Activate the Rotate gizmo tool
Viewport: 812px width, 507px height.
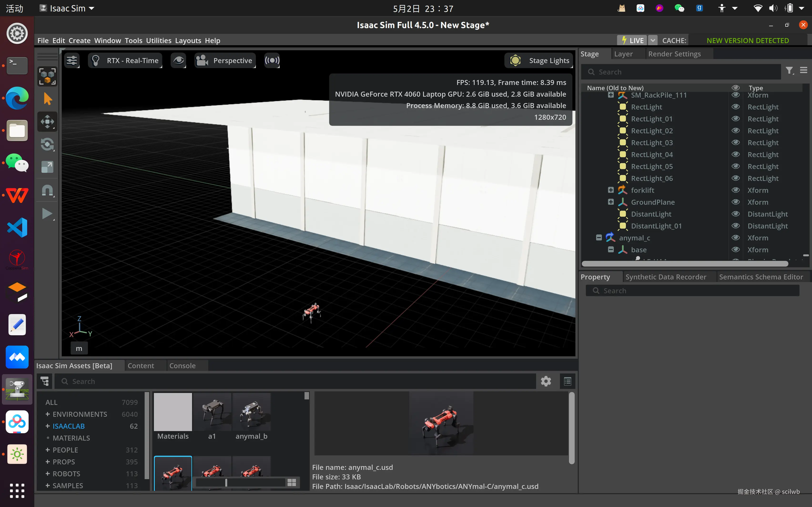[x=47, y=144]
